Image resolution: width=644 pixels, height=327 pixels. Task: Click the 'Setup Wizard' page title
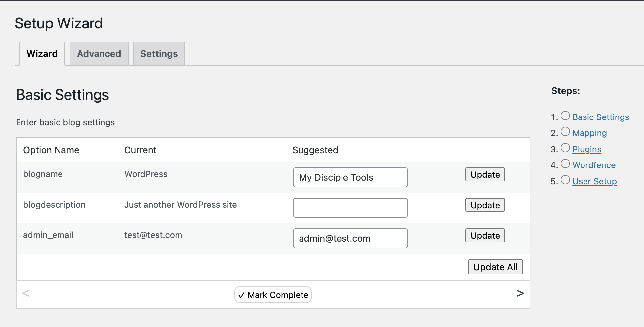coord(59,23)
